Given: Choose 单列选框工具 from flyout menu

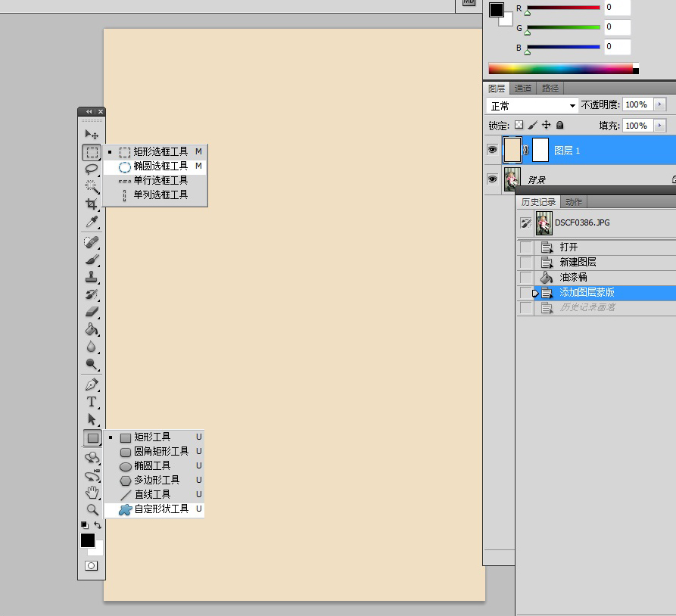Looking at the screenshot, I should 155,194.
